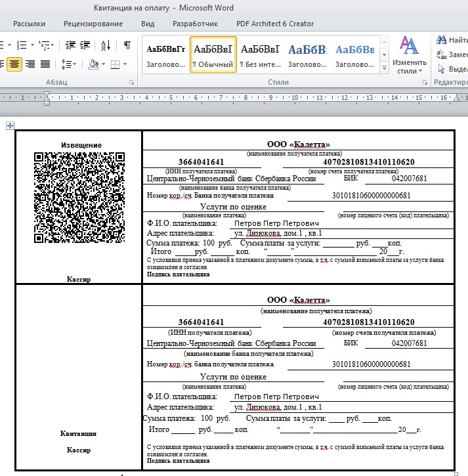Apply light blue АаБбВв heading style
468x476 pixels.
(354, 54)
